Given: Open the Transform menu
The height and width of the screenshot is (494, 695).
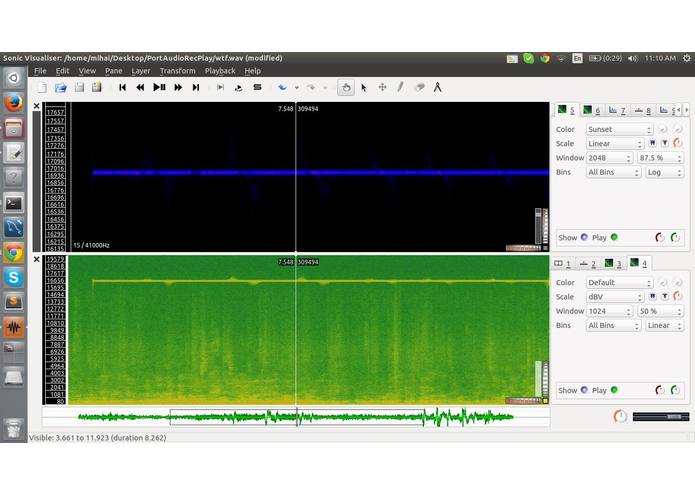Looking at the screenshot, I should click(177, 71).
